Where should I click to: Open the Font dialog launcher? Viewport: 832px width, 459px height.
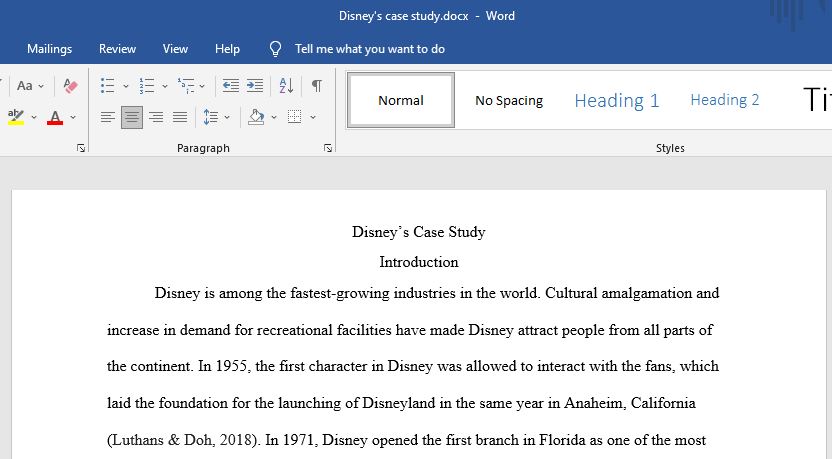click(x=81, y=148)
